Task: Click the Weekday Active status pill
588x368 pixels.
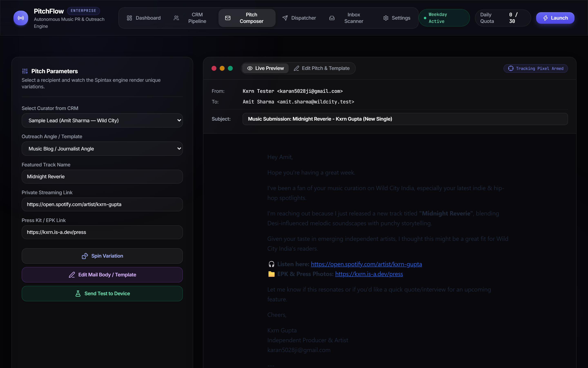Action: click(x=444, y=18)
